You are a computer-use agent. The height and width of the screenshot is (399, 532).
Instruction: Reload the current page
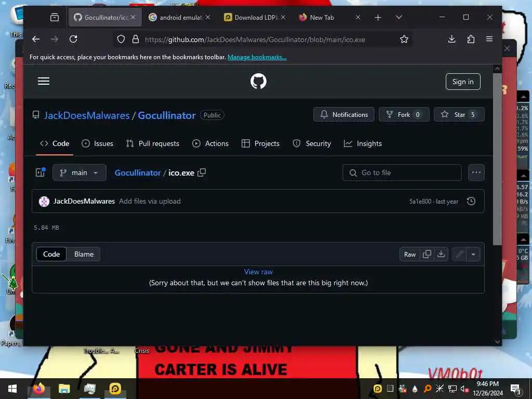[73, 39]
